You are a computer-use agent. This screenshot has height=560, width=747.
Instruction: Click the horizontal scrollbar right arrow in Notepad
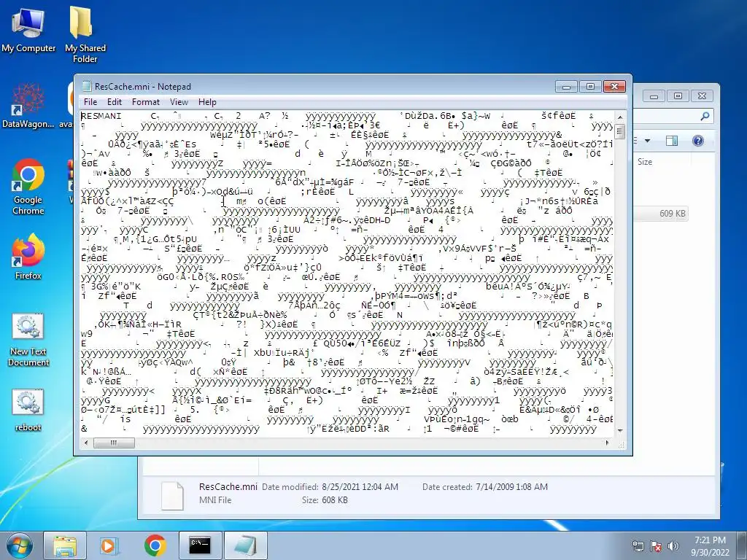click(x=608, y=443)
